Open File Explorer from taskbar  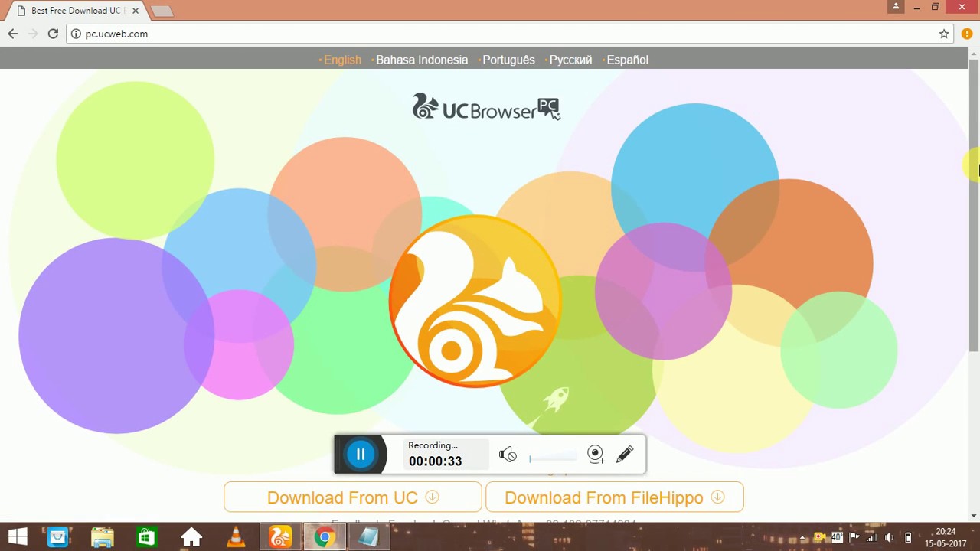[102, 537]
